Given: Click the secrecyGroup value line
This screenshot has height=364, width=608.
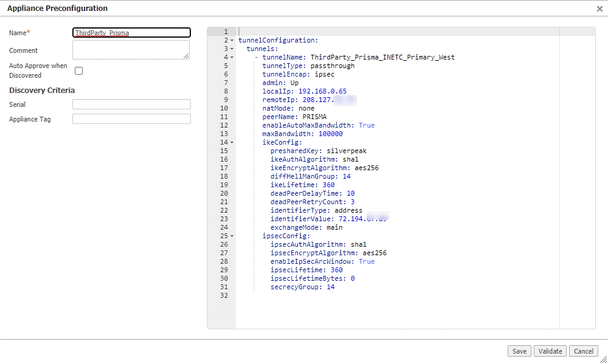Looking at the screenshot, I should 302,287.
